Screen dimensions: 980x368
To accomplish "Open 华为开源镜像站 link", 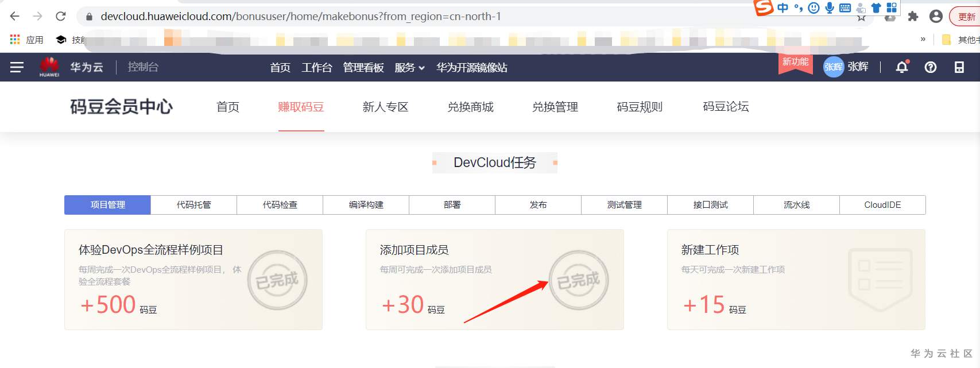I will 472,68.
